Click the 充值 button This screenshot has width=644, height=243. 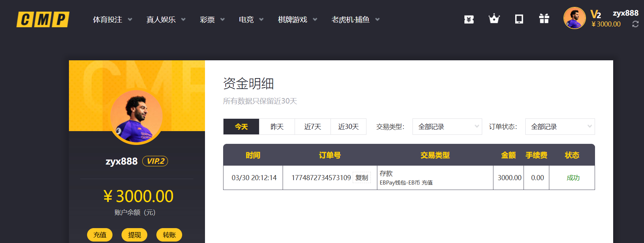(100, 235)
